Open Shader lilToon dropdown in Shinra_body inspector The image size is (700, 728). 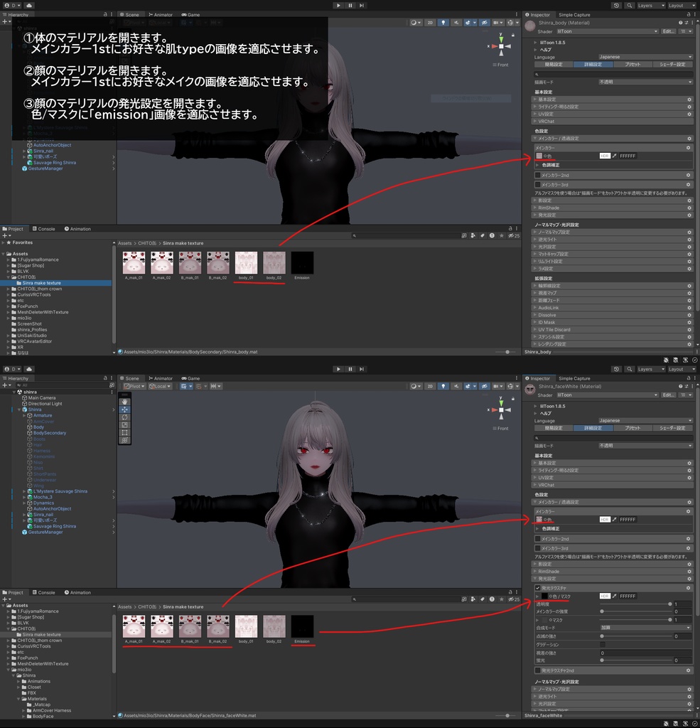coord(607,31)
